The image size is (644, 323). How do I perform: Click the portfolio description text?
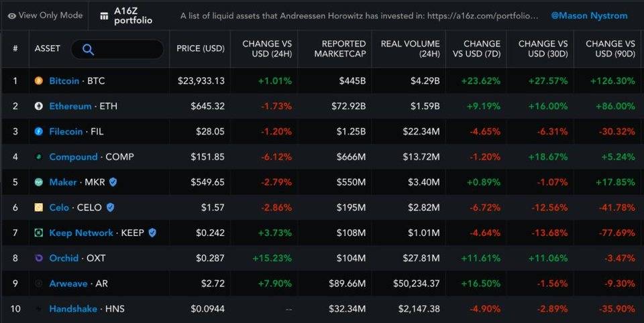(x=359, y=16)
